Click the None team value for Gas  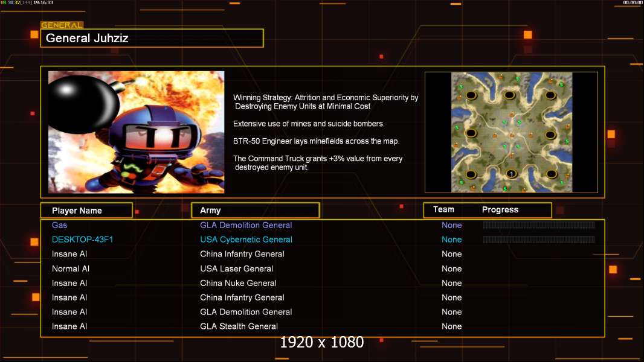click(x=452, y=225)
